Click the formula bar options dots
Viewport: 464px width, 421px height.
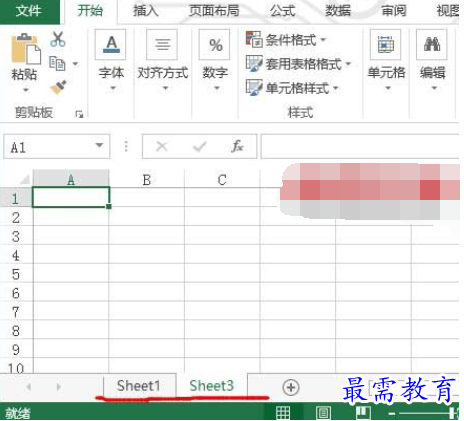(x=126, y=146)
